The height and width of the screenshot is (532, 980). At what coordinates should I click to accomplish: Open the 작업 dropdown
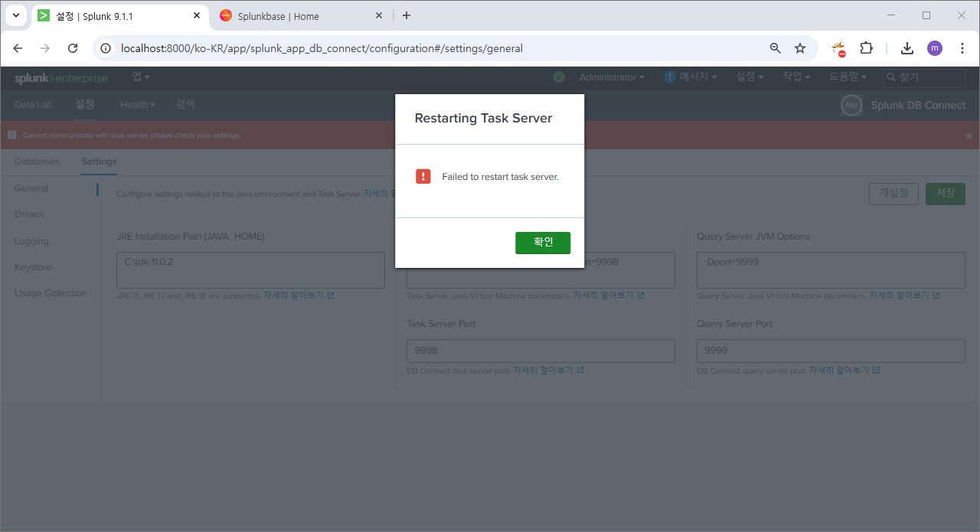pyautogui.click(x=796, y=77)
